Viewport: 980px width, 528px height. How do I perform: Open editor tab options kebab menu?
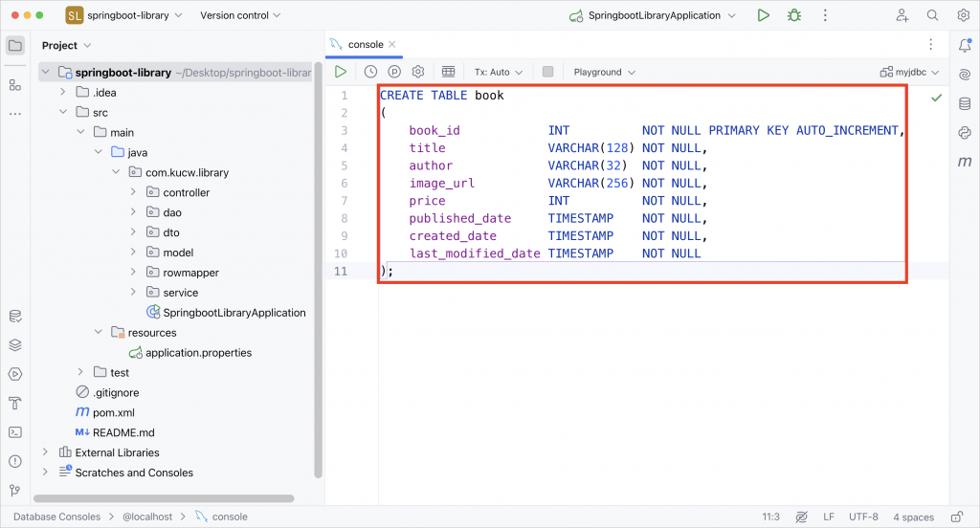(930, 44)
